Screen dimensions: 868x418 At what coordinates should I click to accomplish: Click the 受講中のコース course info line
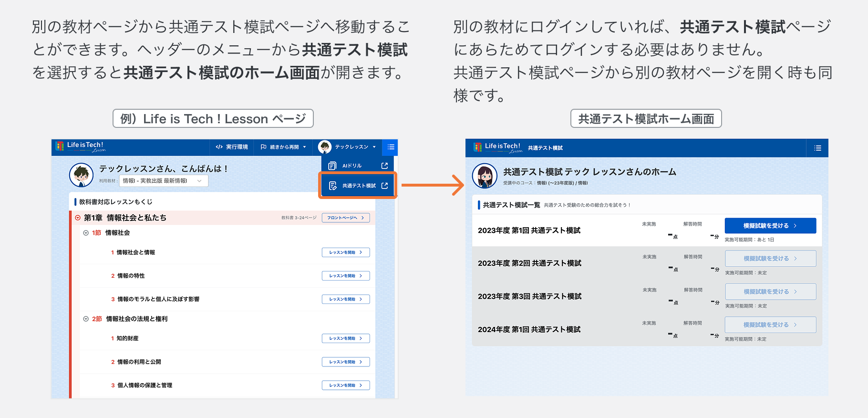(x=545, y=183)
